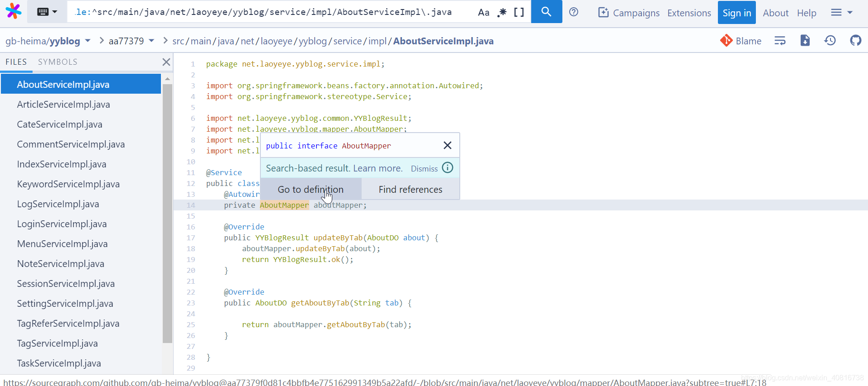Open file on GitHub icon

855,41
